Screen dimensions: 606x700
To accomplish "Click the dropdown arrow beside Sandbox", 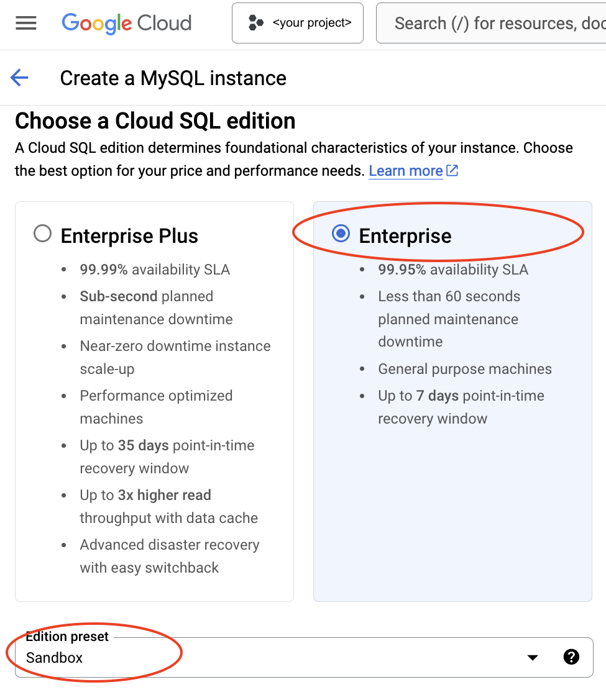I will click(531, 657).
